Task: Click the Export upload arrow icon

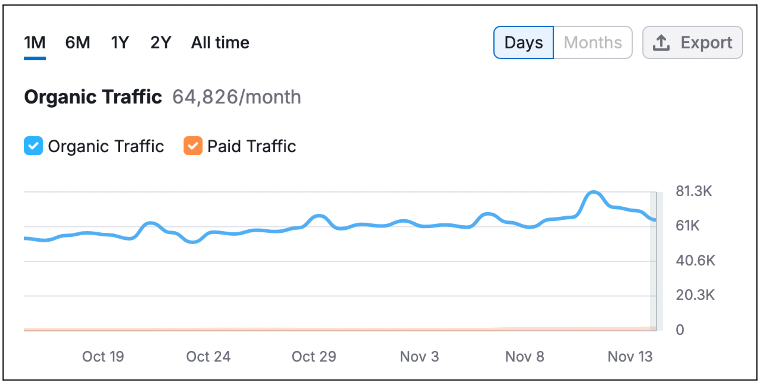Action: pyautogui.click(x=661, y=43)
